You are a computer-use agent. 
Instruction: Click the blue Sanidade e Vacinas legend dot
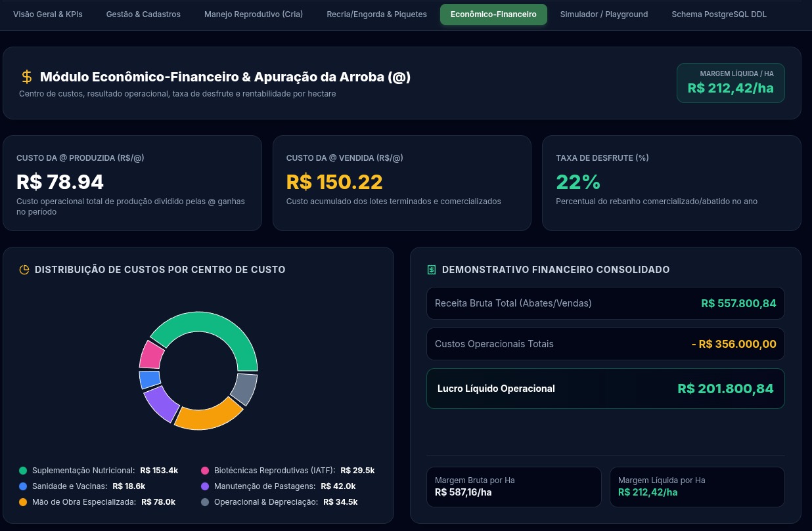tap(23, 486)
